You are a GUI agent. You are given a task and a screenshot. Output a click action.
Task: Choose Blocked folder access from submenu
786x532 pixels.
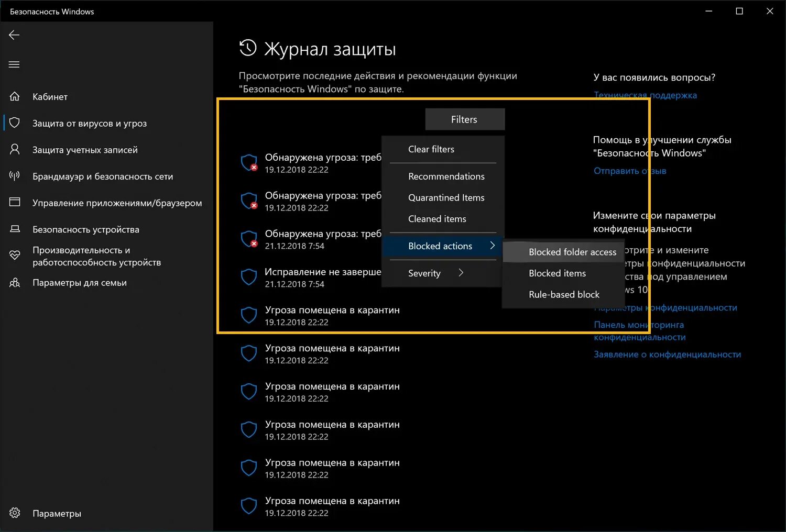click(572, 252)
